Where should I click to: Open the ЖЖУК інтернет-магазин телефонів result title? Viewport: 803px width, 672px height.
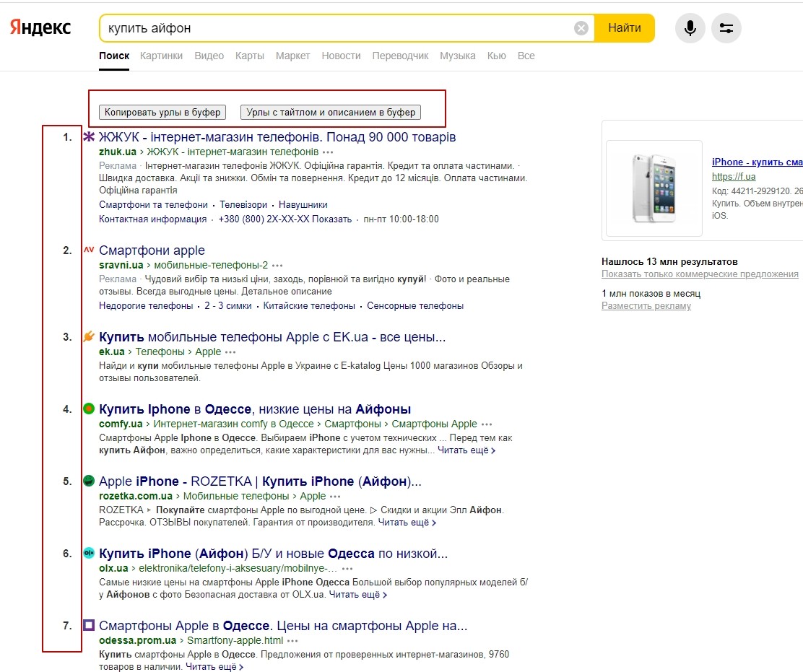[x=277, y=137]
